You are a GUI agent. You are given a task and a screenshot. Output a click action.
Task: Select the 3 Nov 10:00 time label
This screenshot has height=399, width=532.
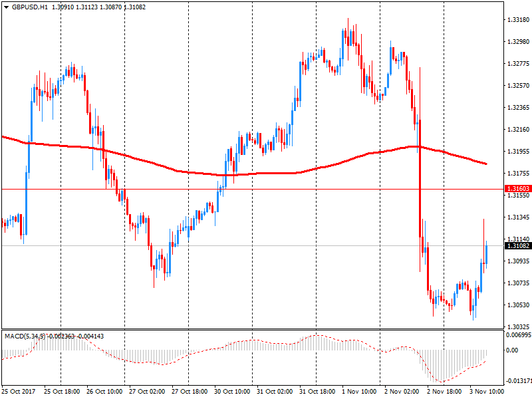[487, 392]
